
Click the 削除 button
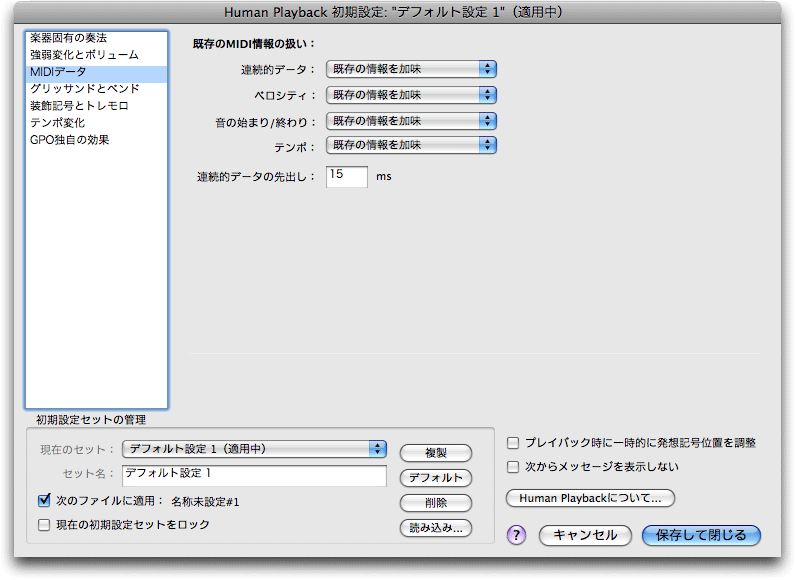[x=436, y=503]
